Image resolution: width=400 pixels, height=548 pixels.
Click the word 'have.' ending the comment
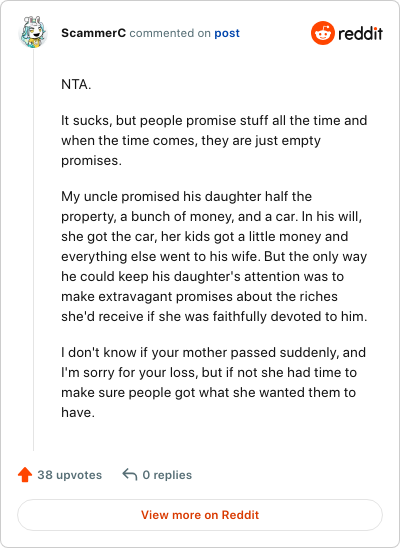[x=78, y=412]
